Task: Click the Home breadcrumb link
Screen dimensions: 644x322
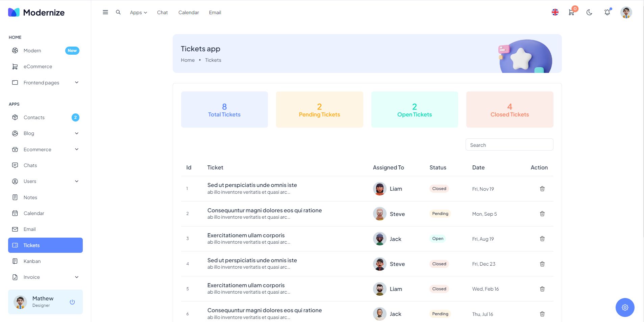Action: point(188,60)
